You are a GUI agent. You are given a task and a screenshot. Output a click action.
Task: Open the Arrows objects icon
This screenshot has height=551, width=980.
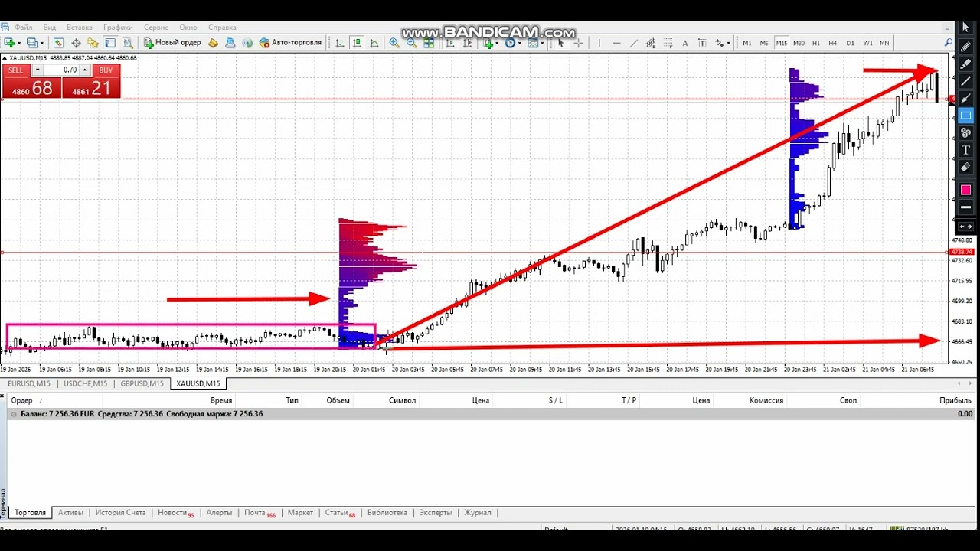pos(720,43)
